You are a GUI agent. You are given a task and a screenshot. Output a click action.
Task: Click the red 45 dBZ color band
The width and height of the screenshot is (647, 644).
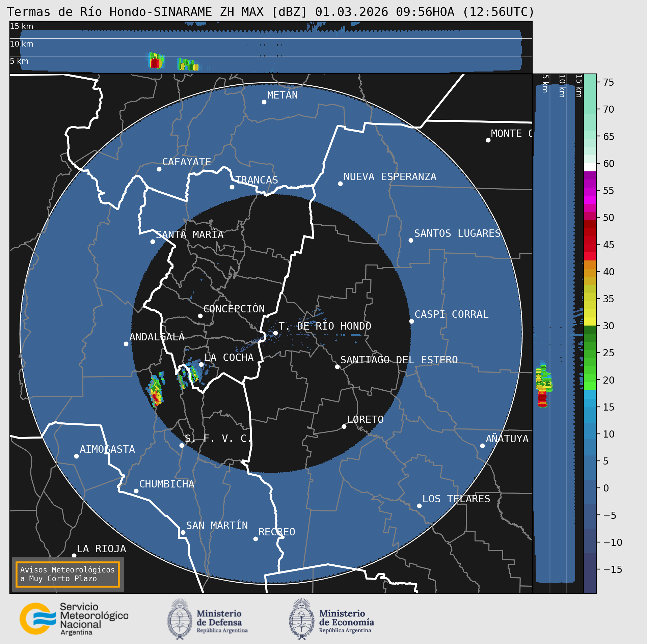tap(590, 245)
